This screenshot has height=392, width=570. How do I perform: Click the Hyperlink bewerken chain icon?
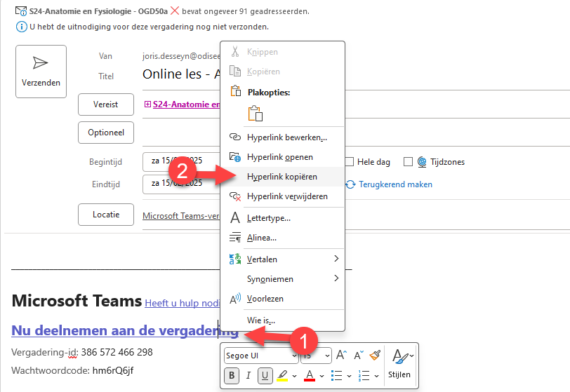click(x=235, y=137)
